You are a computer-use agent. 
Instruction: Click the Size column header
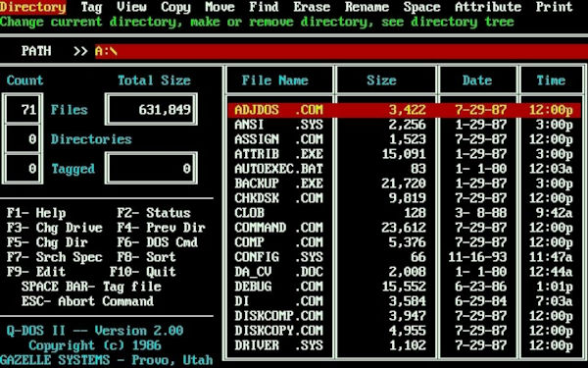tap(381, 80)
